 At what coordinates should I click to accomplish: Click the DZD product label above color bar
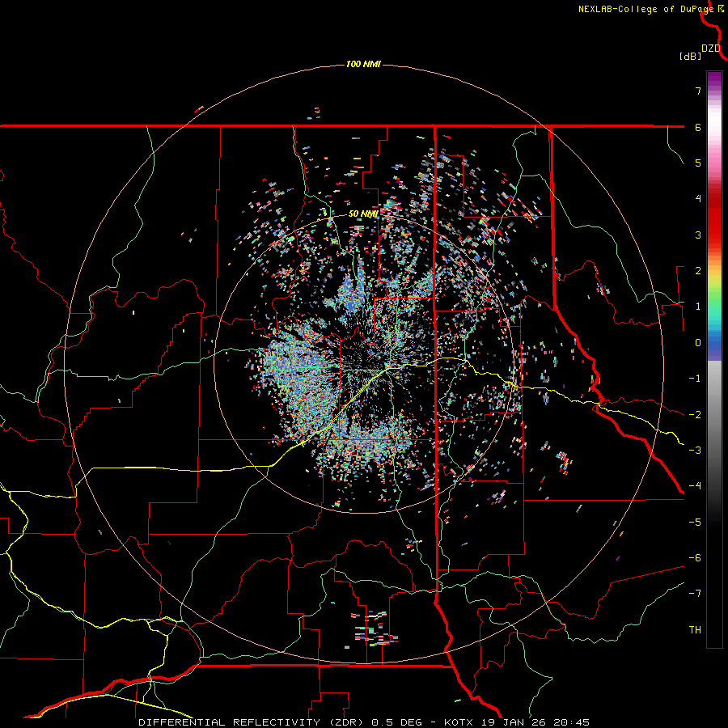point(711,49)
